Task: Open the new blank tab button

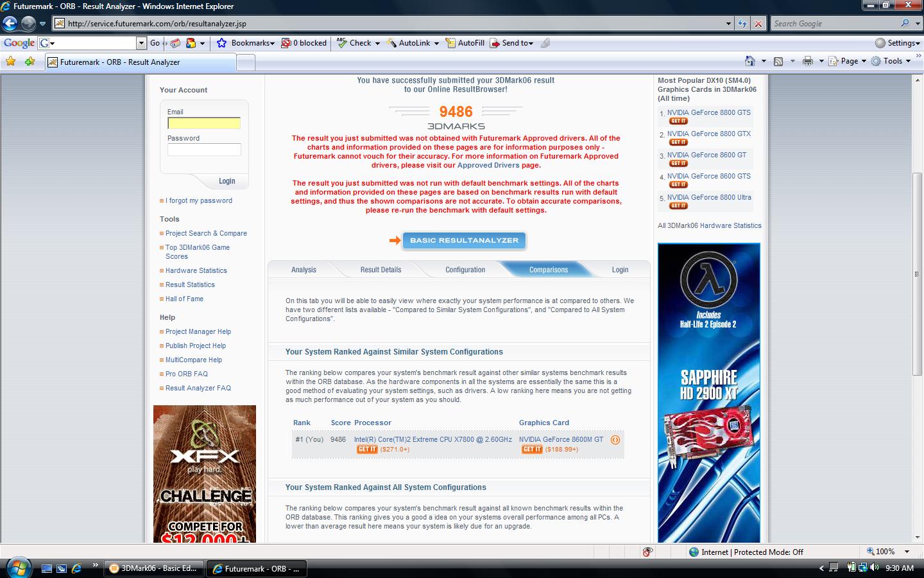Action: pyautogui.click(x=246, y=62)
